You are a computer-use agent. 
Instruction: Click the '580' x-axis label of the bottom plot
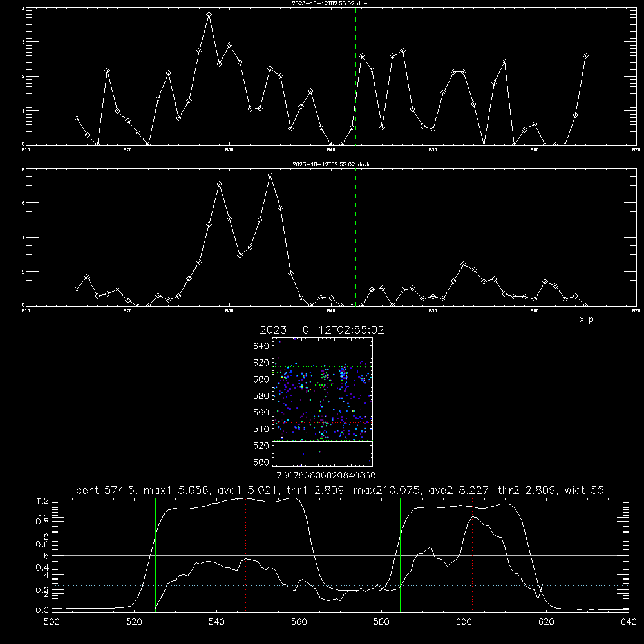pyautogui.click(x=381, y=622)
